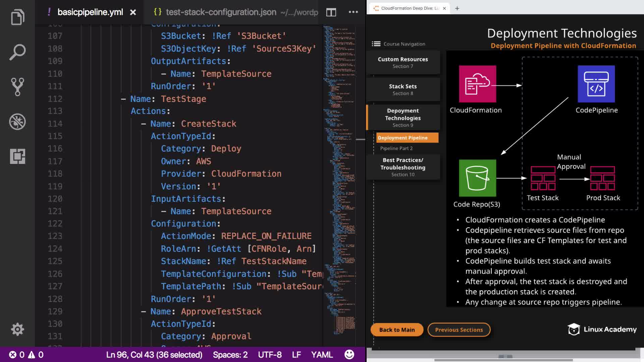The width and height of the screenshot is (644, 362).
Task: Open the Debug panel icon
Action: [x=17, y=122]
